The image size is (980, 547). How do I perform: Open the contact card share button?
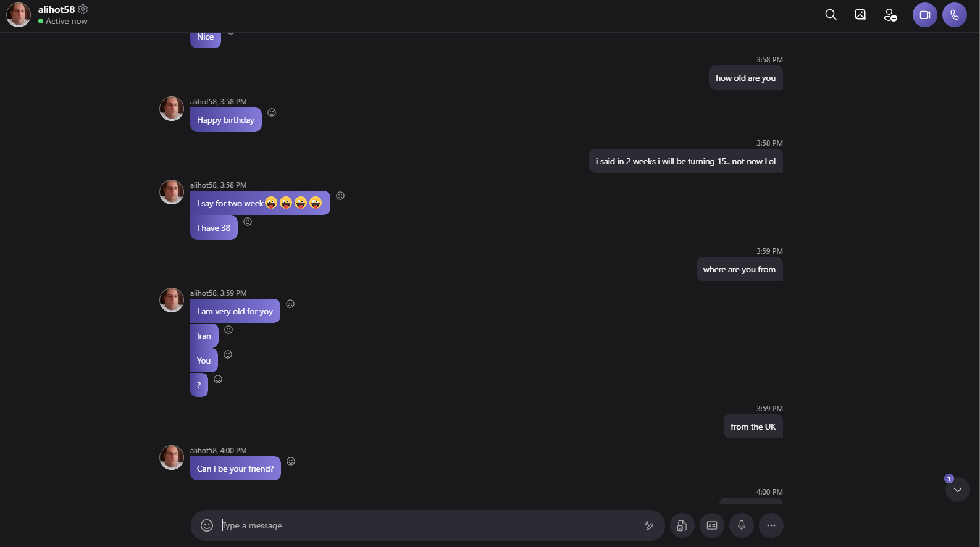[711, 525]
